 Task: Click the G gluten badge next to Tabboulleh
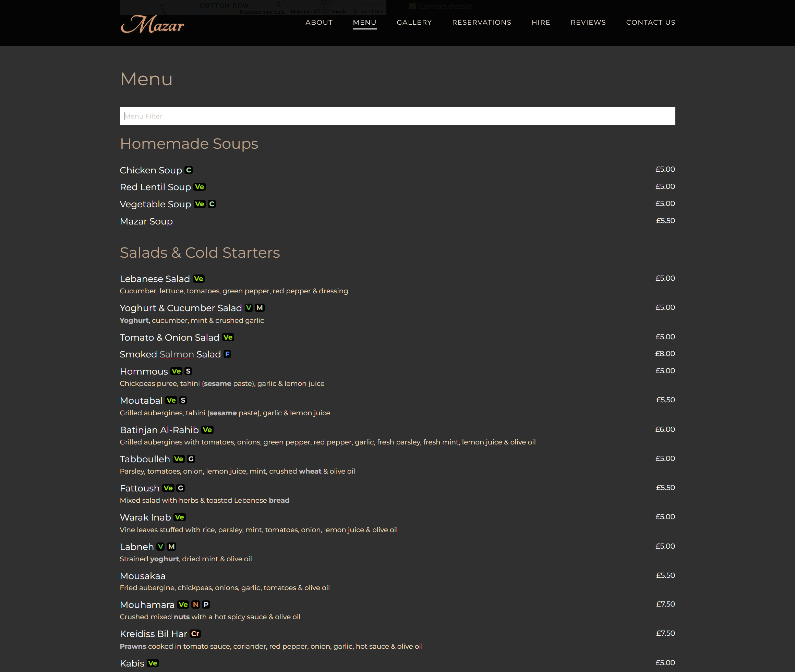click(191, 459)
